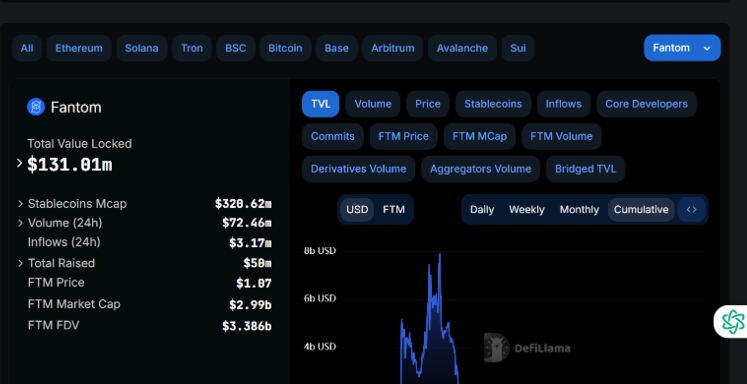This screenshot has height=384, width=747.
Task: Click the $3.17m inflows value
Action: click(x=250, y=243)
